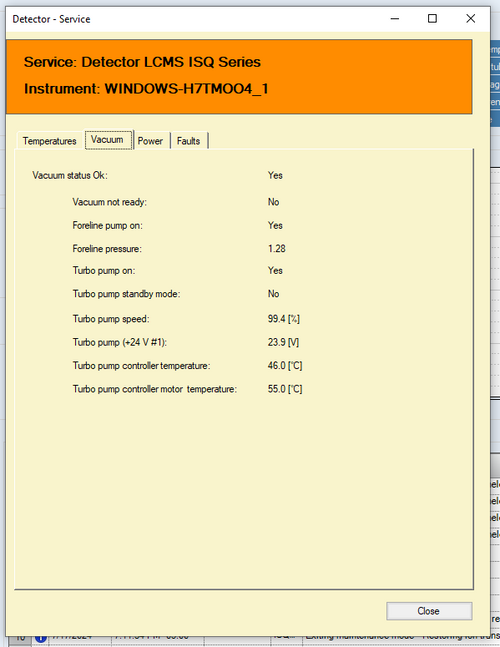500x647 pixels.
Task: Click the 'Turbo pump standby mode:' label
Action: pyautogui.click(x=126, y=294)
